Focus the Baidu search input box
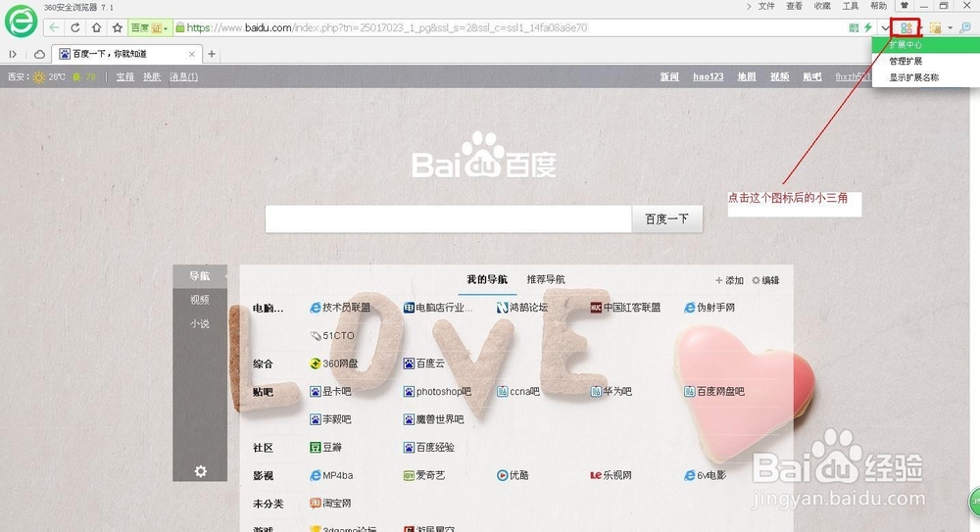 point(448,219)
